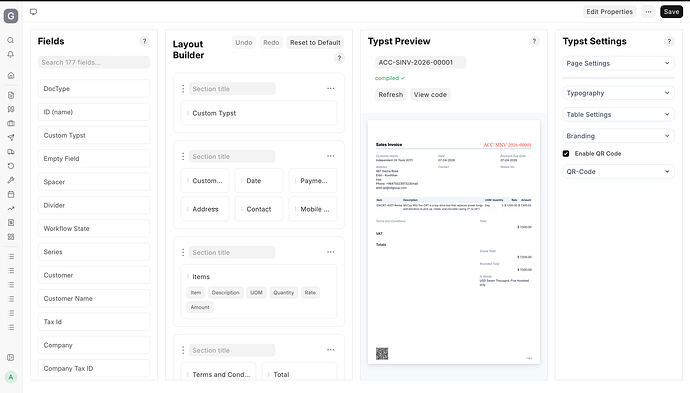Click the Rate column chip in Items
Image resolution: width=690 pixels, height=393 pixels.
(x=310, y=293)
